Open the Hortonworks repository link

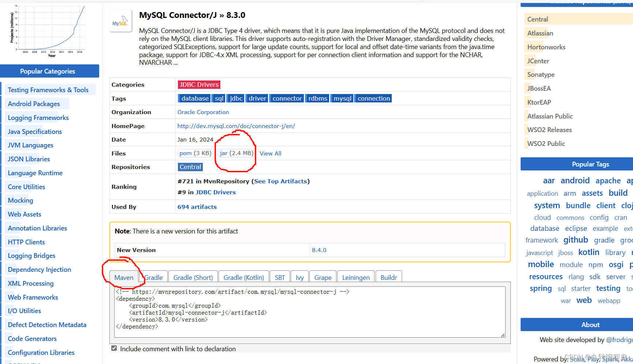click(546, 47)
